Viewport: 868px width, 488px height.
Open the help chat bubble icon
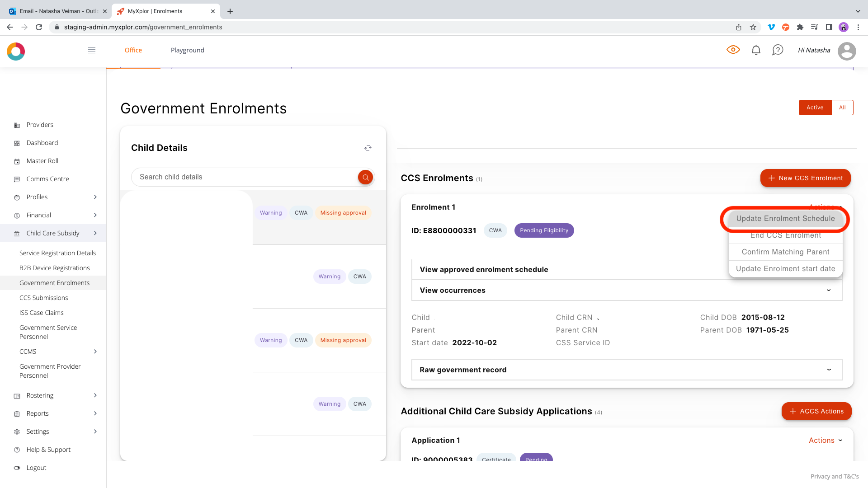point(778,50)
